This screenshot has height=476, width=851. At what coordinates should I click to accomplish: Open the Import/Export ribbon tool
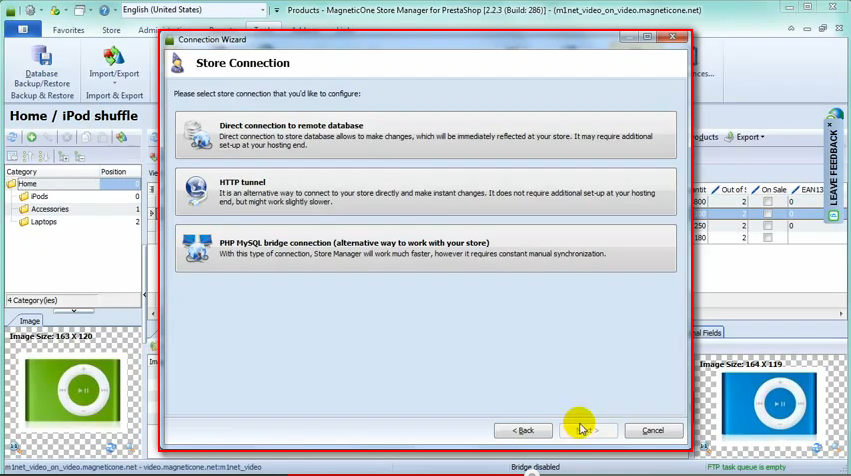pyautogui.click(x=114, y=66)
